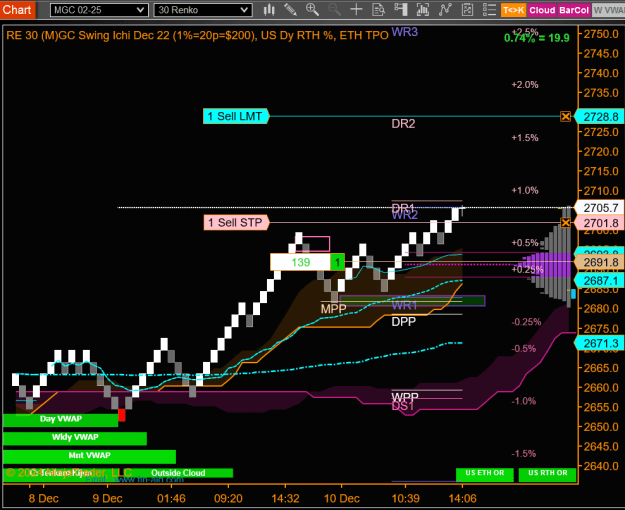
Task: Click the green position quantity 1 box
Action: click(337, 262)
